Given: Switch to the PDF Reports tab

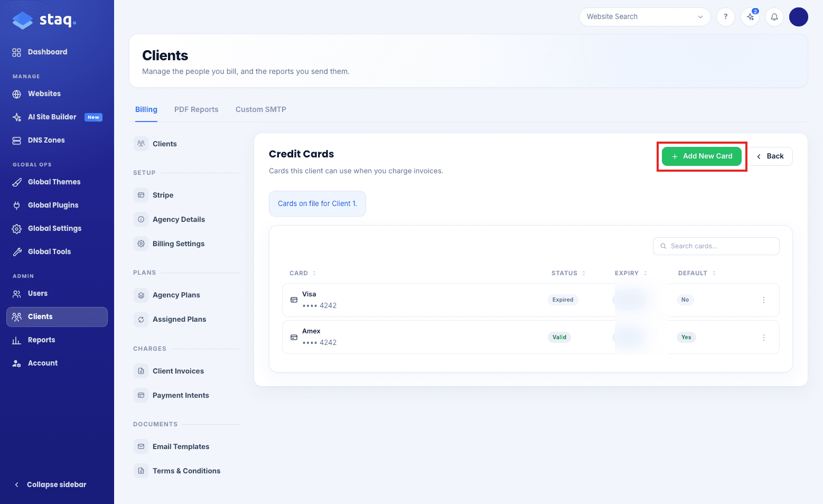Looking at the screenshot, I should (x=197, y=109).
